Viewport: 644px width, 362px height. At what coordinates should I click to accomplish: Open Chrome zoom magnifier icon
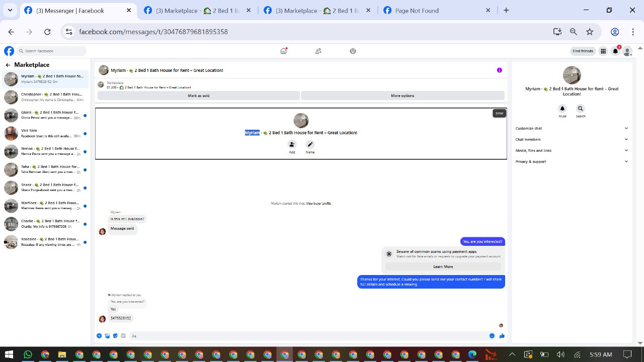(x=574, y=32)
